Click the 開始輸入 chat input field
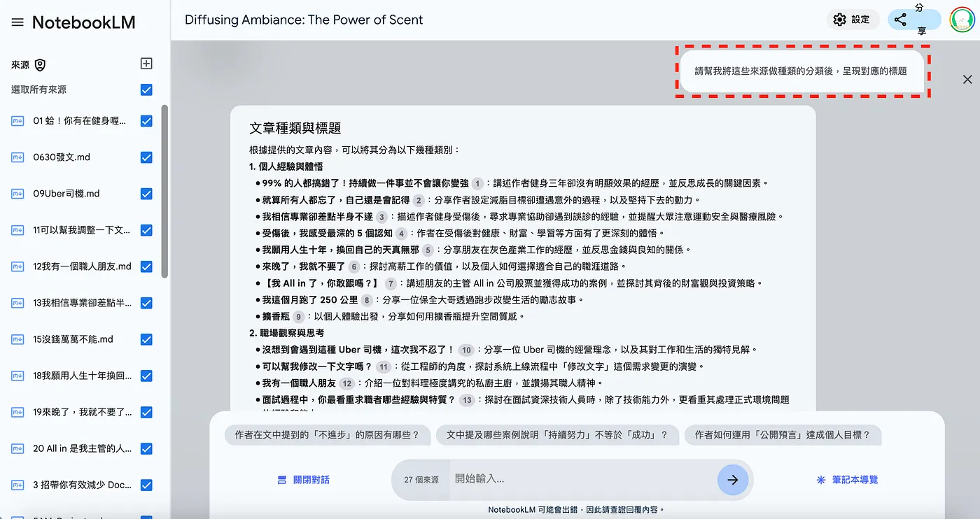The width and height of the screenshot is (980, 519). coord(582,479)
